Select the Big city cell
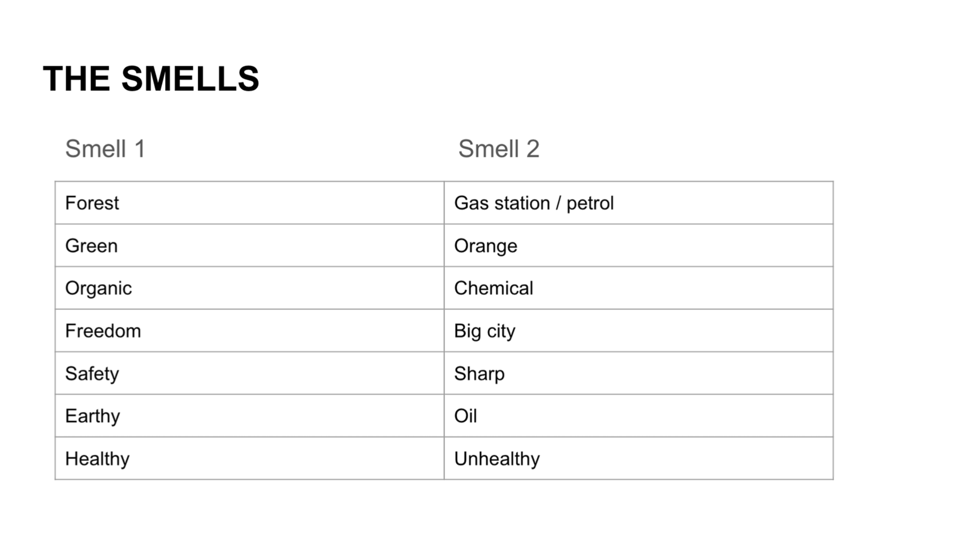Screen dimensions: 980x550 [639, 330]
